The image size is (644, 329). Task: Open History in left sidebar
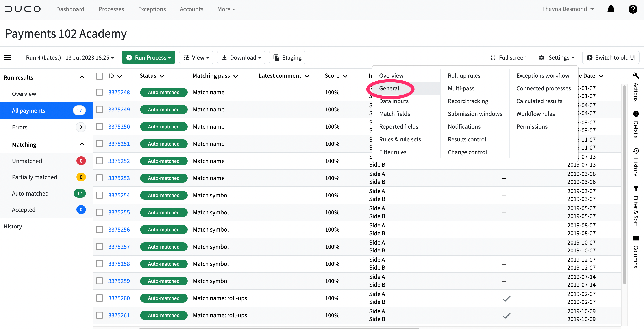coord(13,226)
